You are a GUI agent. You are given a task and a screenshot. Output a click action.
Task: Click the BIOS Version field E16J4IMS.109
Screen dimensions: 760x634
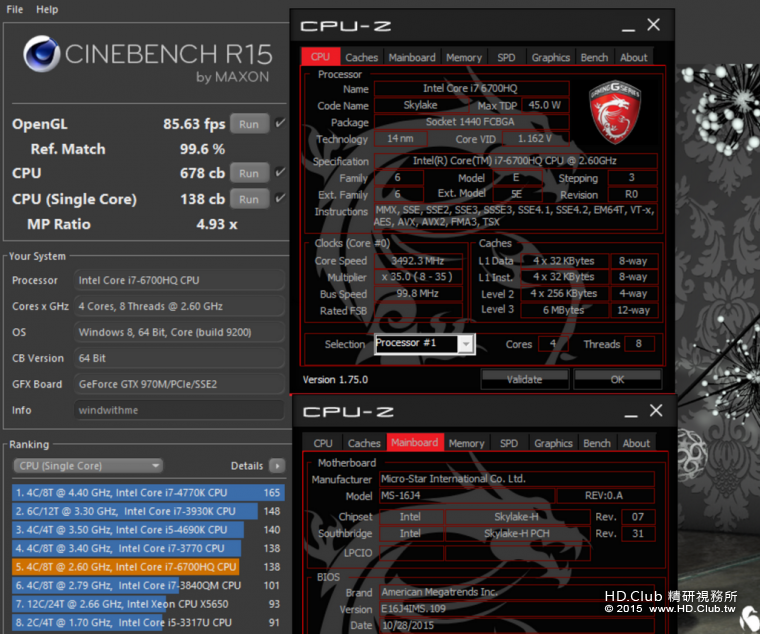(x=517, y=609)
